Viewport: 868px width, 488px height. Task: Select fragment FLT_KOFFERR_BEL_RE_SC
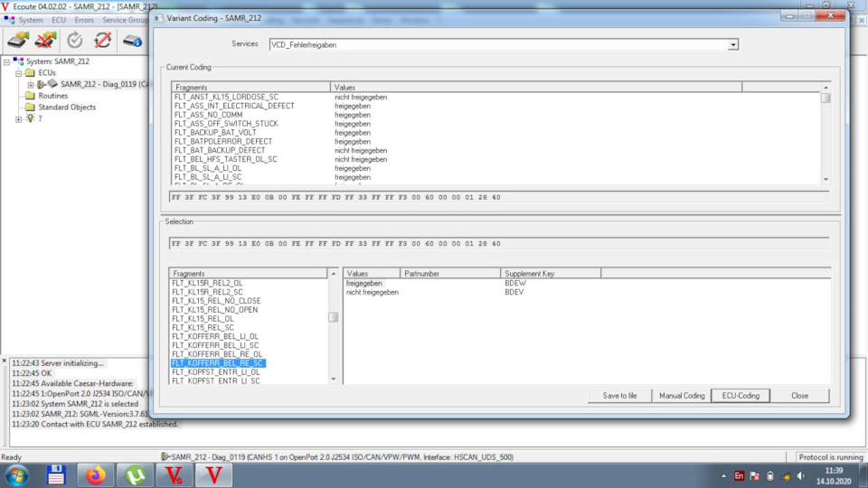(x=218, y=363)
